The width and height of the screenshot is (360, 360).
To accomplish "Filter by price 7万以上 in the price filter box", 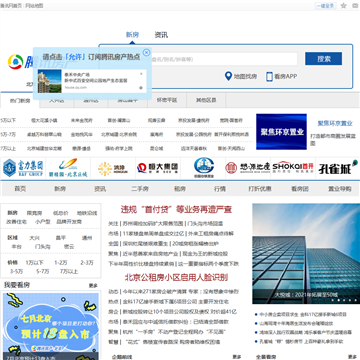I will (69, 271).
